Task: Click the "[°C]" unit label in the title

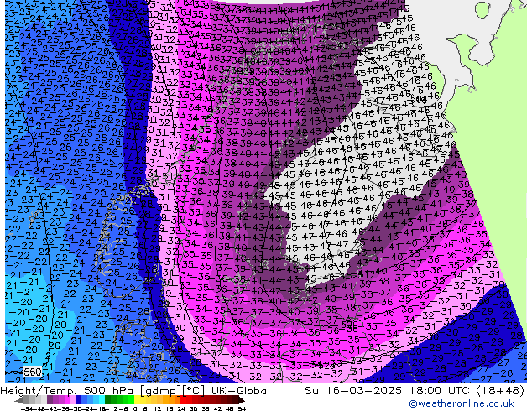Action: tap(194, 391)
